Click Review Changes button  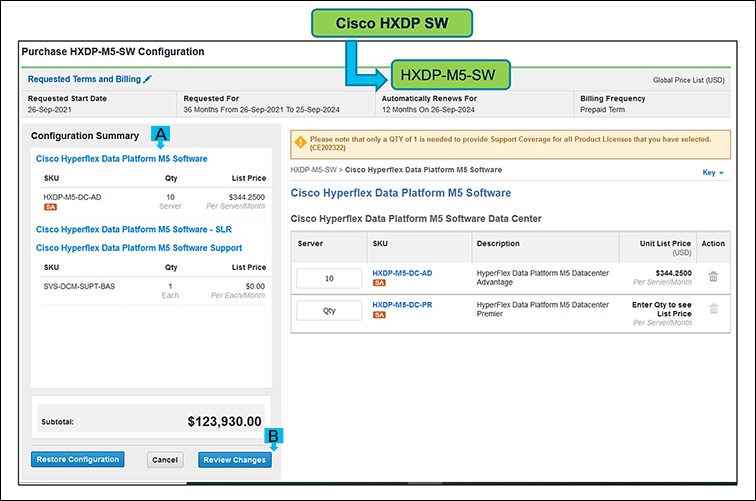(234, 460)
